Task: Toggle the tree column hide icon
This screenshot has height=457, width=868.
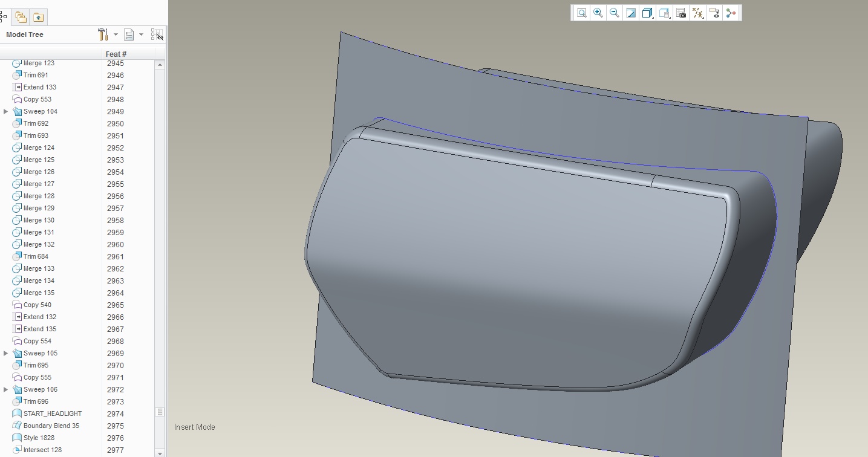Action: pyautogui.click(x=157, y=34)
